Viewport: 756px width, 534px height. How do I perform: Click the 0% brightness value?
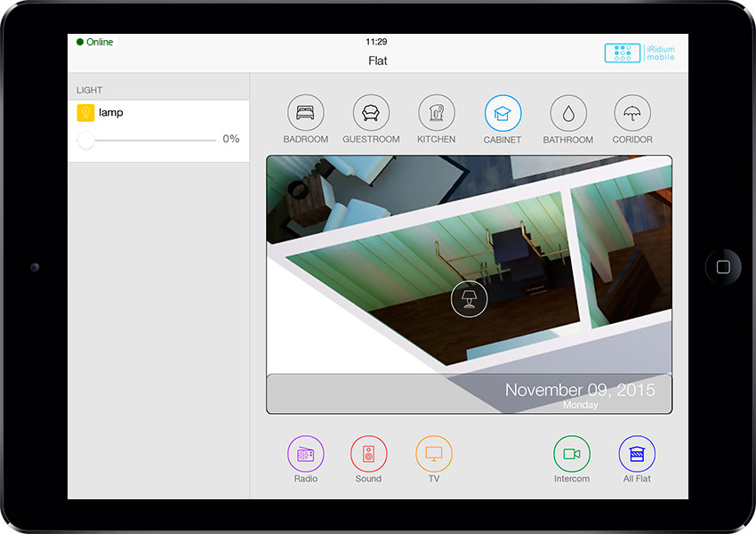231,139
